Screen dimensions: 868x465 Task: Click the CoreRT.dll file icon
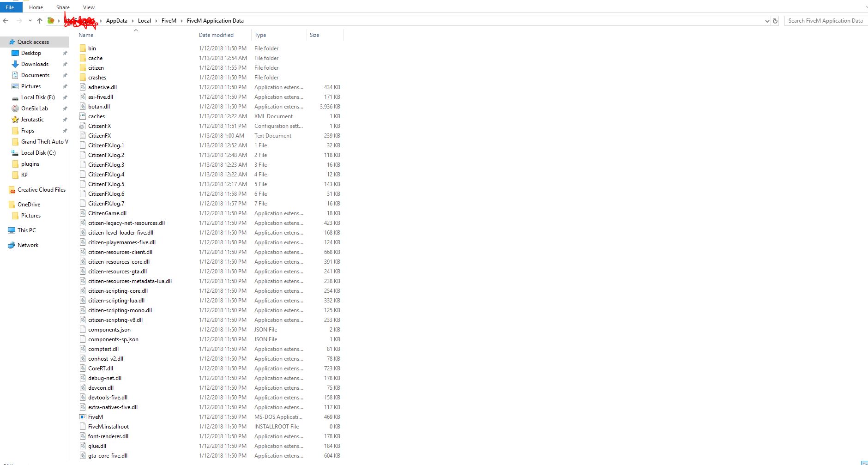pyautogui.click(x=83, y=368)
